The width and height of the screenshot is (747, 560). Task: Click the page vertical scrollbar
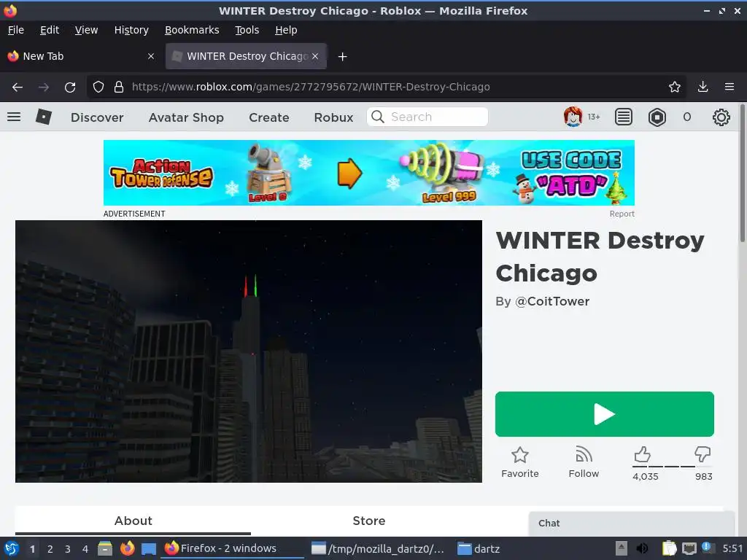[x=742, y=172]
